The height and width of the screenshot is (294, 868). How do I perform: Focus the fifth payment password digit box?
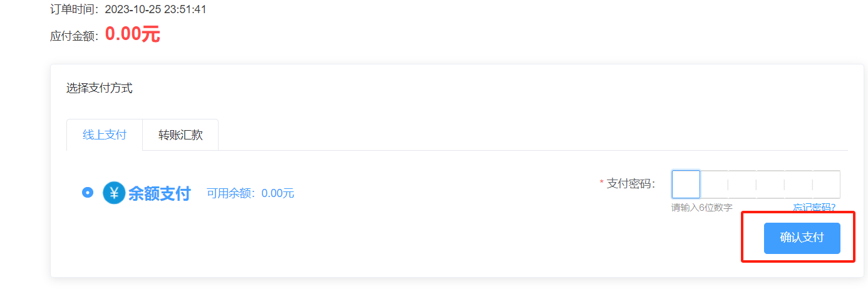[x=798, y=185]
